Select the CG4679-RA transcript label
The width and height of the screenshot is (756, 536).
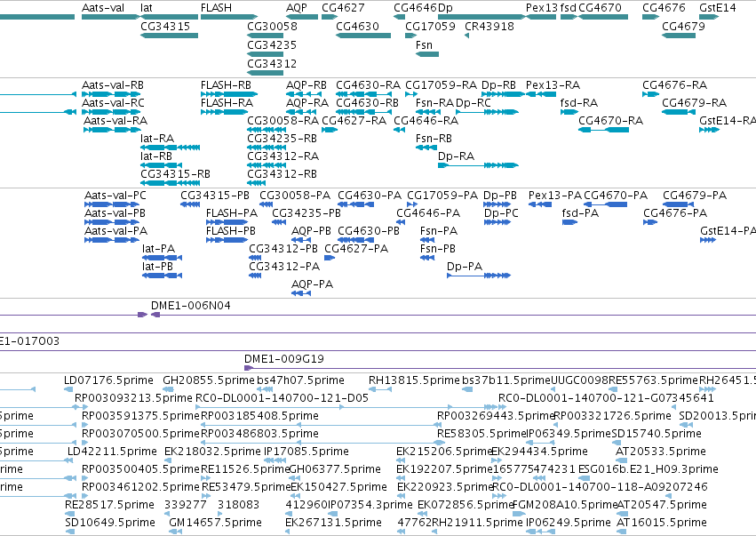click(695, 103)
